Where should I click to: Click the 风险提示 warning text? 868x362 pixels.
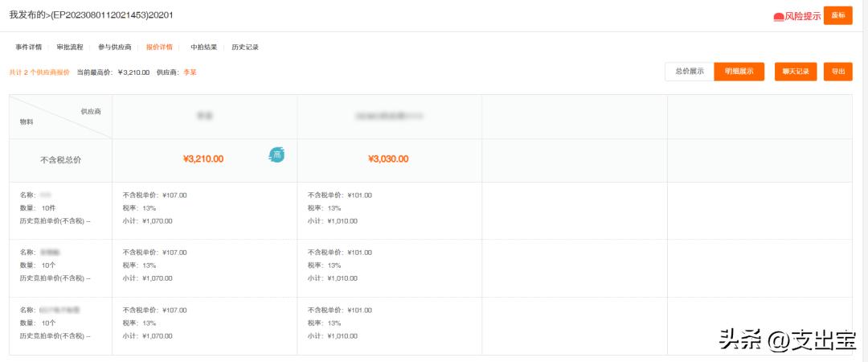802,16
